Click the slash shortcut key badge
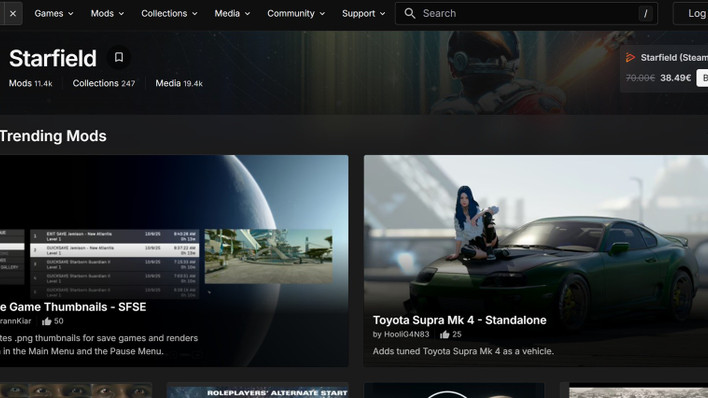Screen dimensions: 708x398 (x=646, y=14)
